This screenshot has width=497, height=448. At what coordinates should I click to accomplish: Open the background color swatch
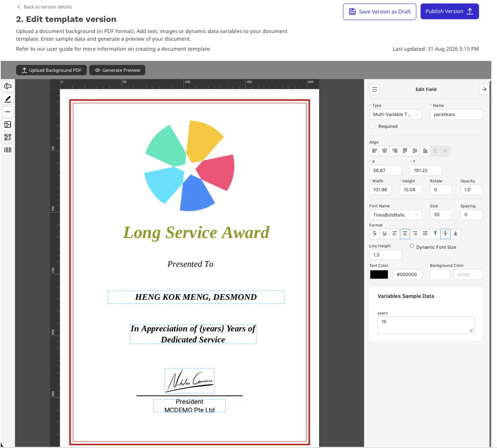[x=440, y=274]
